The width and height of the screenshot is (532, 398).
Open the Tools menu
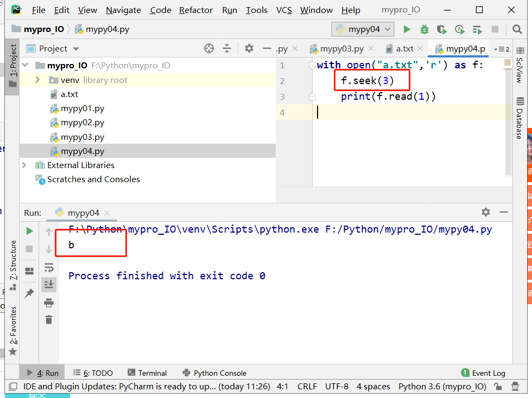tap(256, 10)
